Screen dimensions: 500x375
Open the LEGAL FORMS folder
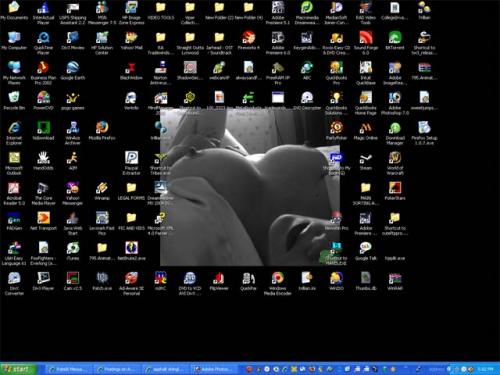pyautogui.click(x=131, y=191)
